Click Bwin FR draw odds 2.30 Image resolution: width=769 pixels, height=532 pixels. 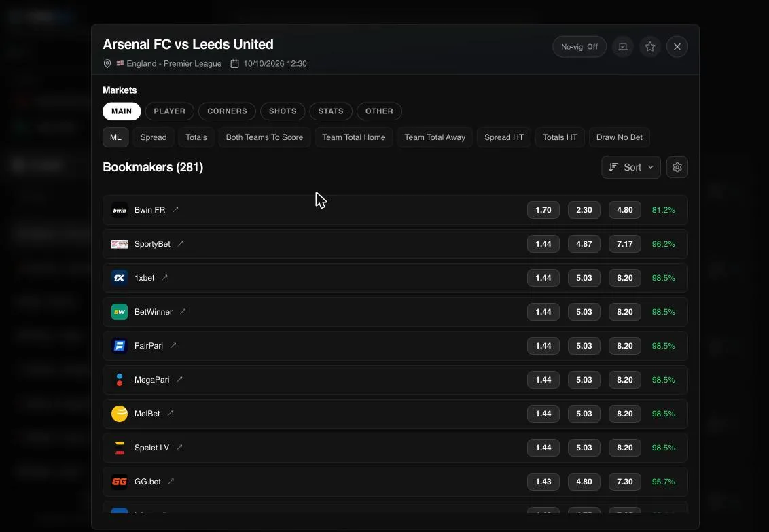(584, 210)
